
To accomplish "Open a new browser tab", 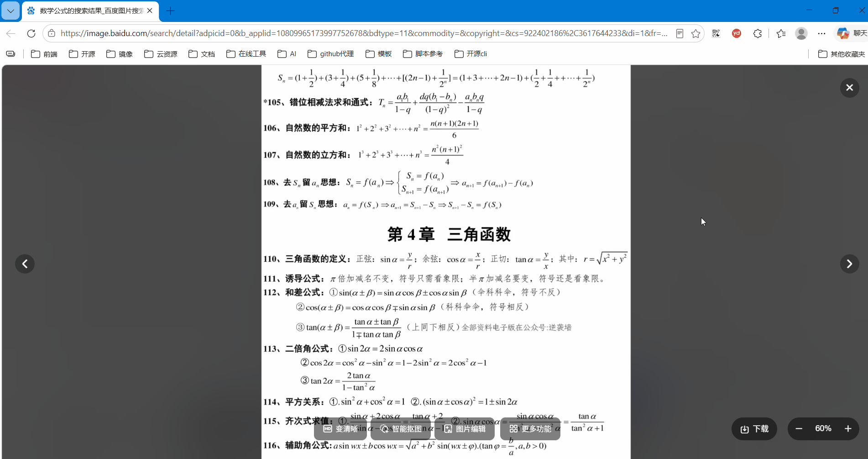I will pyautogui.click(x=171, y=11).
